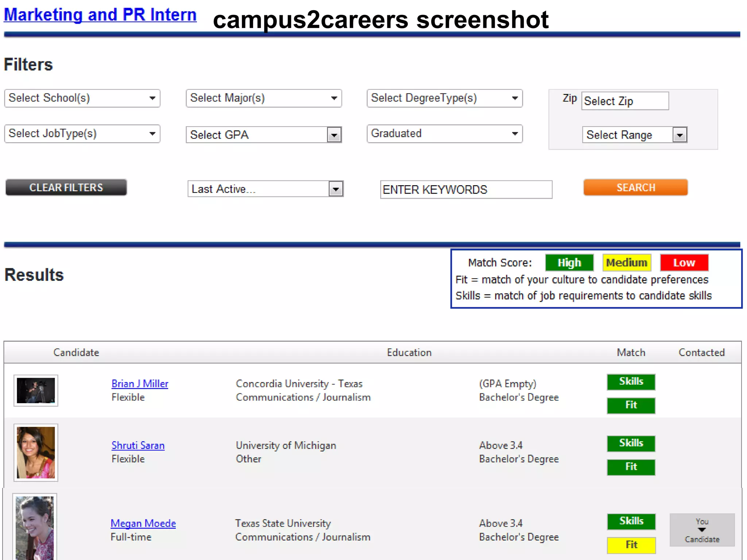Click the green High match score swatch
747x560 pixels.
(569, 262)
